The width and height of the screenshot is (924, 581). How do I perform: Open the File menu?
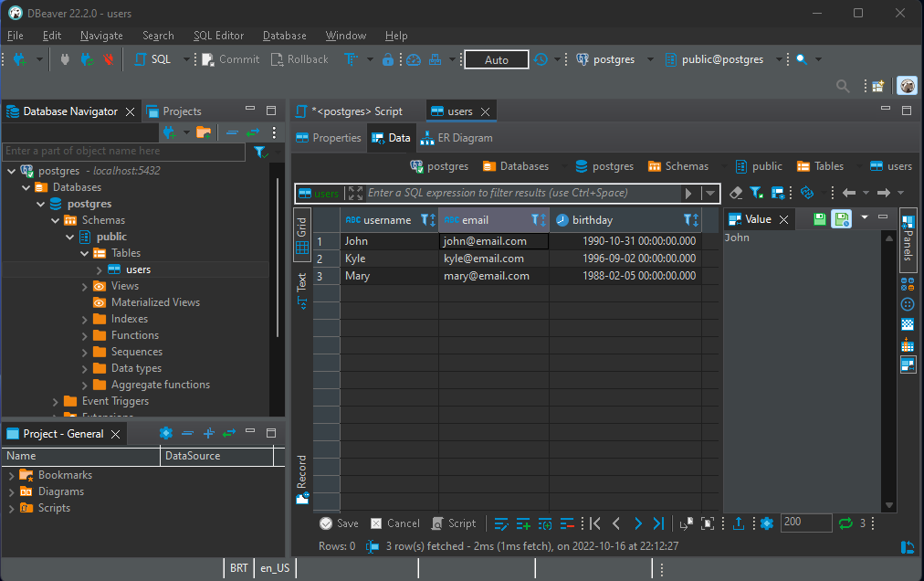[x=16, y=36]
